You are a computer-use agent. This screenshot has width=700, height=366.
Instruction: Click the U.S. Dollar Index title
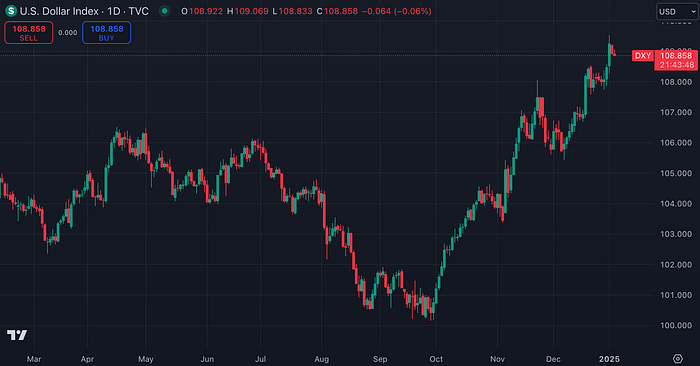(59, 11)
